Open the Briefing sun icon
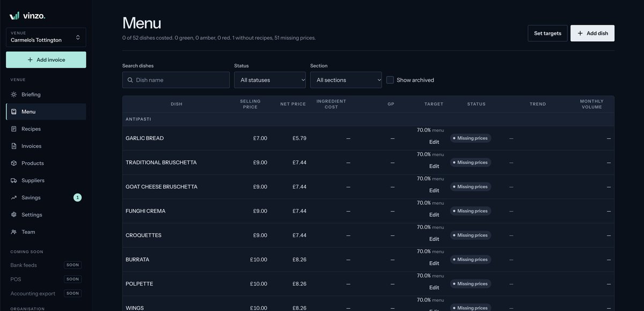 tap(14, 95)
